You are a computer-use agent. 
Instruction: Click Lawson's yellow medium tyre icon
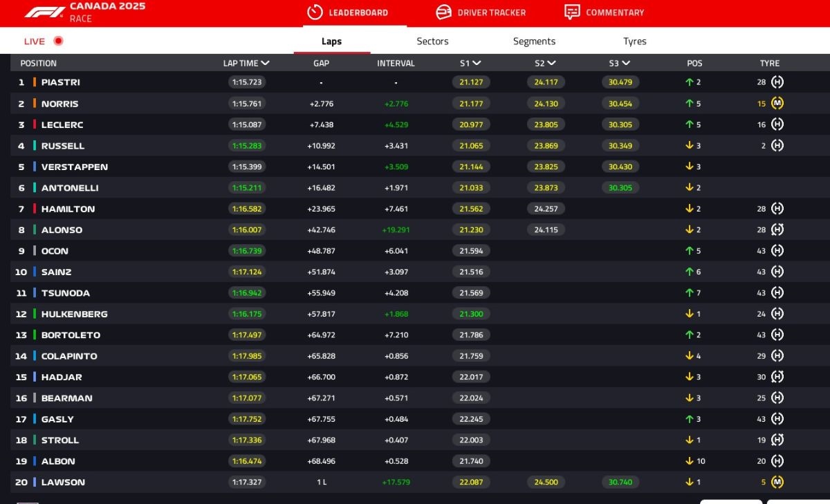[x=777, y=483]
